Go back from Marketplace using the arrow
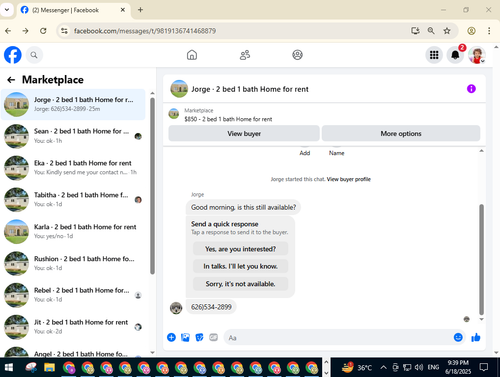The width and height of the screenshot is (500, 377). tap(11, 80)
